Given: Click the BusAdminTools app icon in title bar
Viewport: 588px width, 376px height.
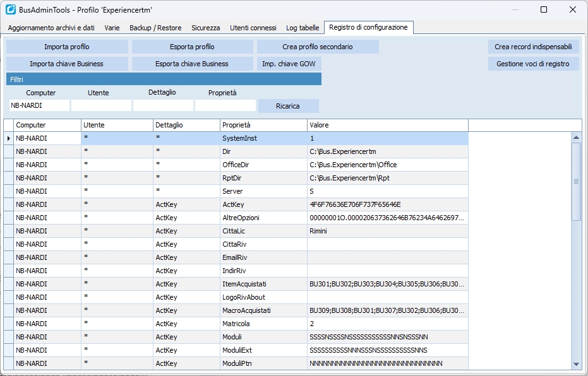Looking at the screenshot, I should click(11, 9).
